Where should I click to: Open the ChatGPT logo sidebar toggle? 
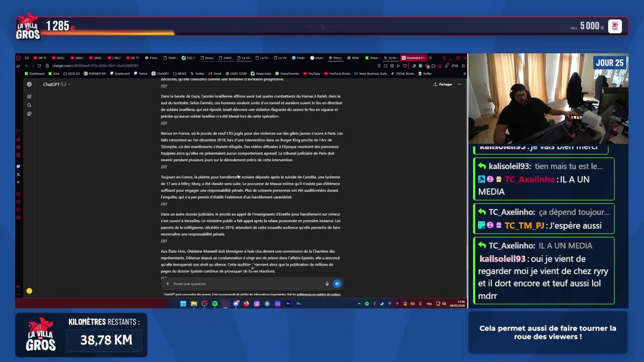coord(29,84)
